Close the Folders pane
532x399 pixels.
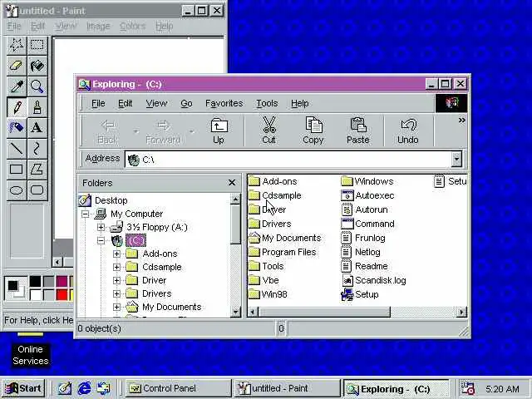click(x=232, y=183)
